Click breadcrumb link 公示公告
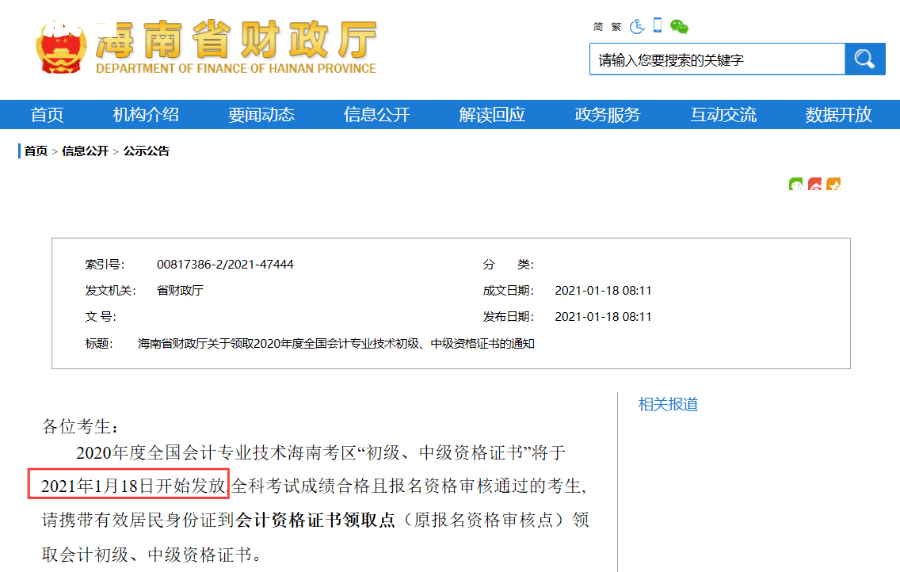The height and width of the screenshot is (572, 900). point(146,151)
